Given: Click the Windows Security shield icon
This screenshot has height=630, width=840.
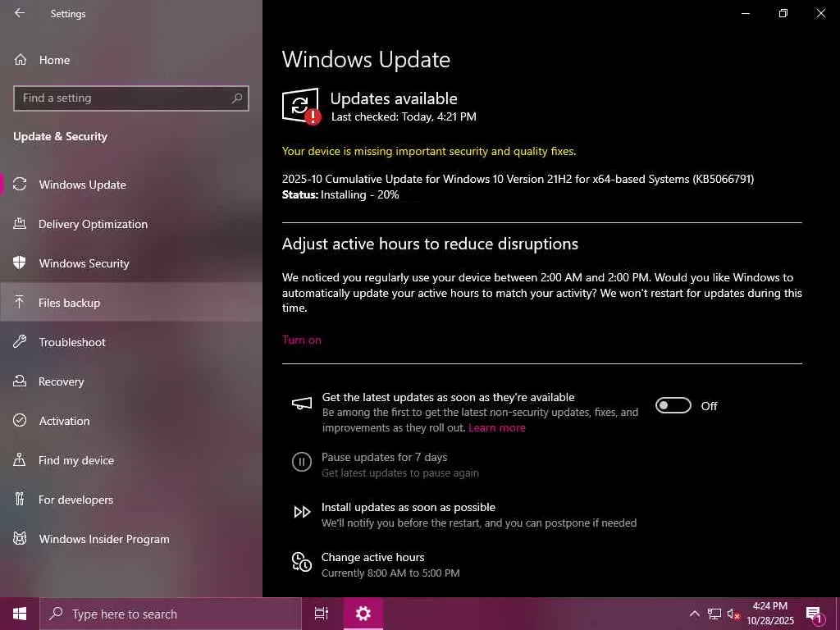Looking at the screenshot, I should 20,262.
